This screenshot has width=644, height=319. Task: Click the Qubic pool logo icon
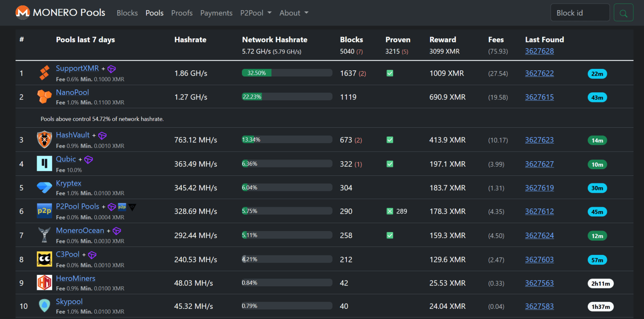pos(45,163)
